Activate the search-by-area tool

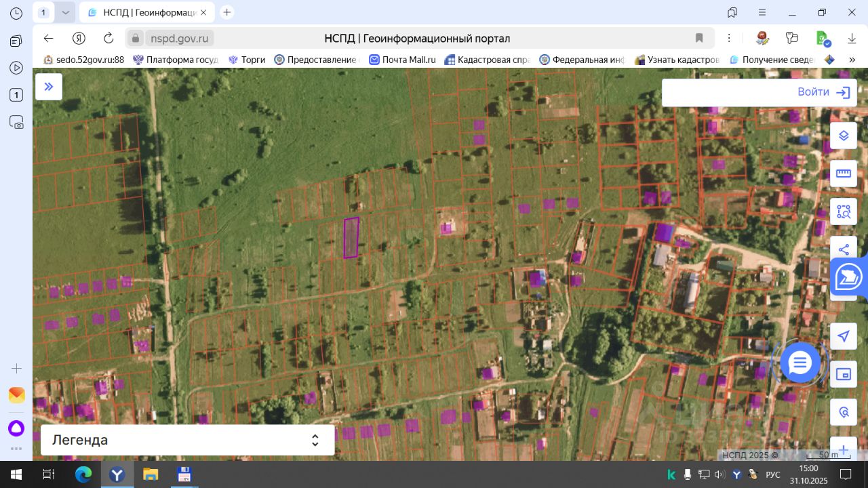tap(844, 211)
